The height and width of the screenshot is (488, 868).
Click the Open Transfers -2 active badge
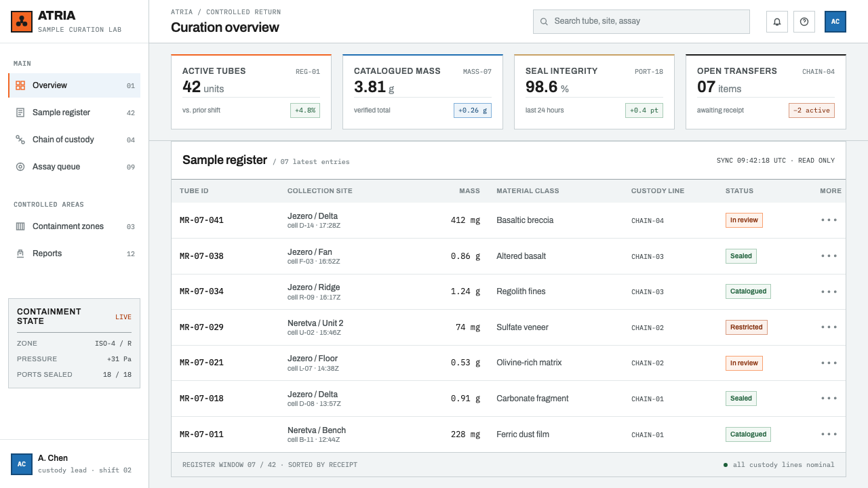(812, 110)
